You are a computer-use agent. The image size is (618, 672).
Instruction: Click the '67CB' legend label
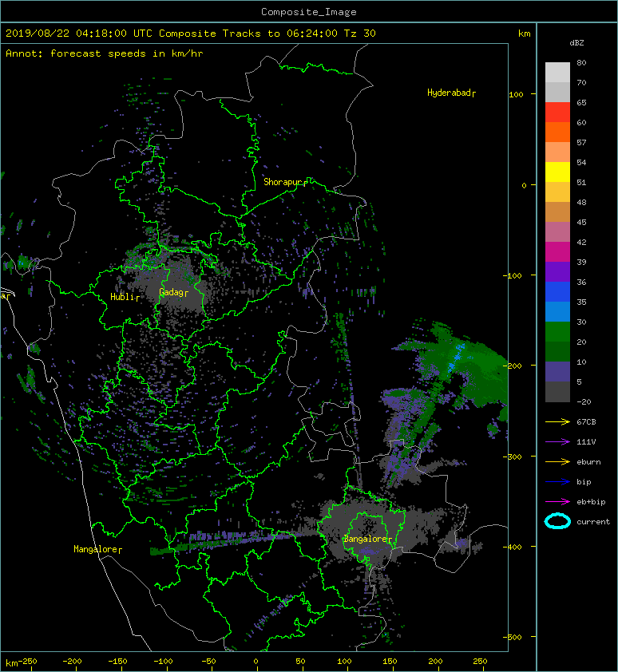(x=586, y=422)
